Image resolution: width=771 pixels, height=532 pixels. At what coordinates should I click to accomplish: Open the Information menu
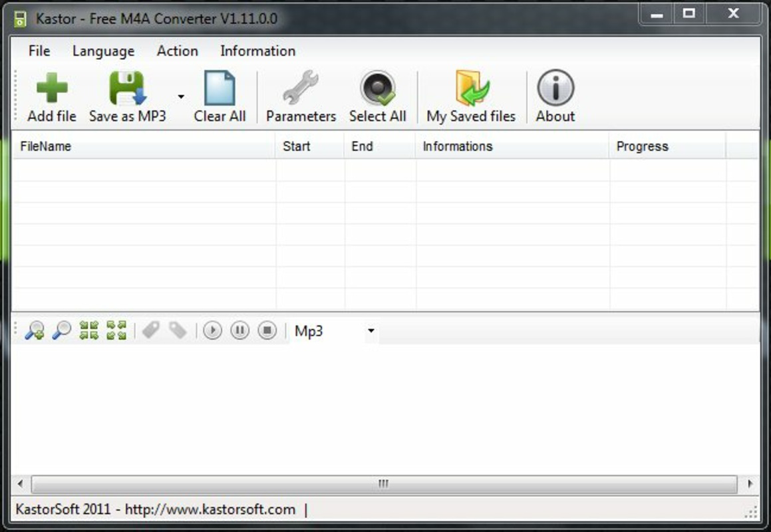tap(257, 51)
